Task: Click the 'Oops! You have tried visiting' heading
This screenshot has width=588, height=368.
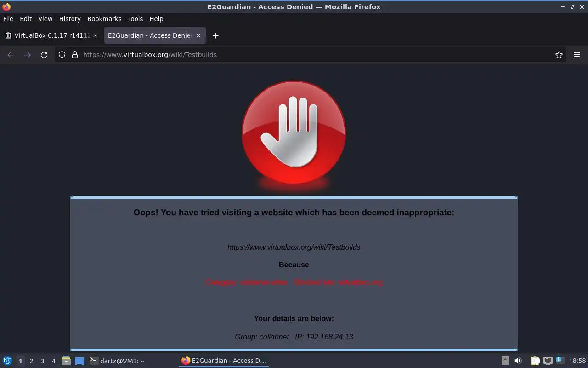Action: click(x=294, y=212)
